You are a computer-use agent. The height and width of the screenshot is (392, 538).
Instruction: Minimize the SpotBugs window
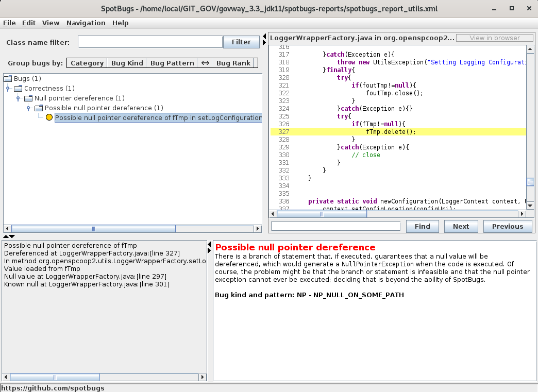pyautogui.click(x=494, y=9)
